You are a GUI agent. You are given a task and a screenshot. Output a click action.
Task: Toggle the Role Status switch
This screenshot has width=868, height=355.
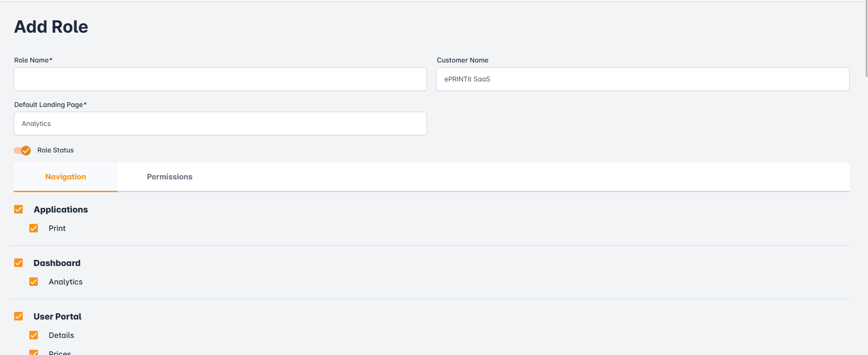(x=22, y=151)
